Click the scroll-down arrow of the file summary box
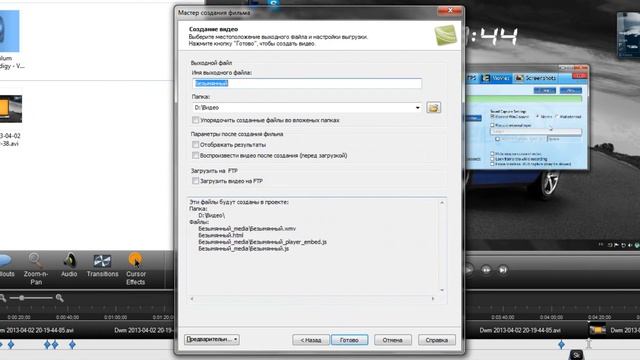The width and height of the screenshot is (640, 360). pos(442,290)
